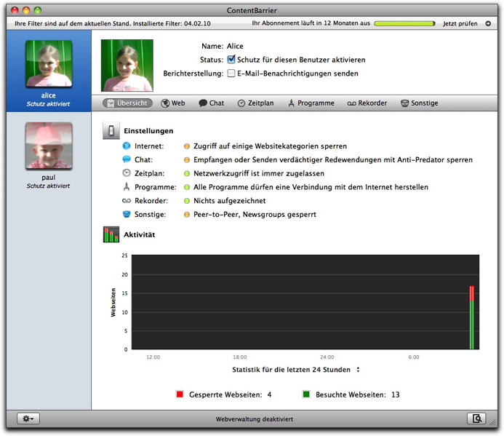Click 'Nichts aufgezeichnet' text

230,201
